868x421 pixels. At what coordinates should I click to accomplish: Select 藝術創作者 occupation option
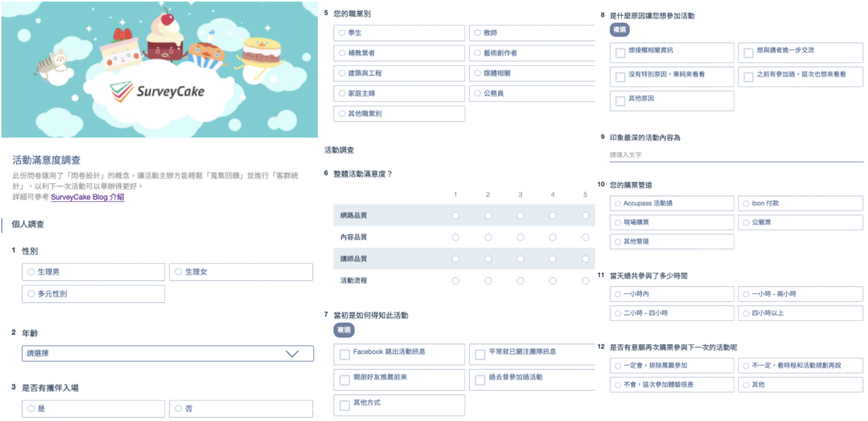pos(478,53)
